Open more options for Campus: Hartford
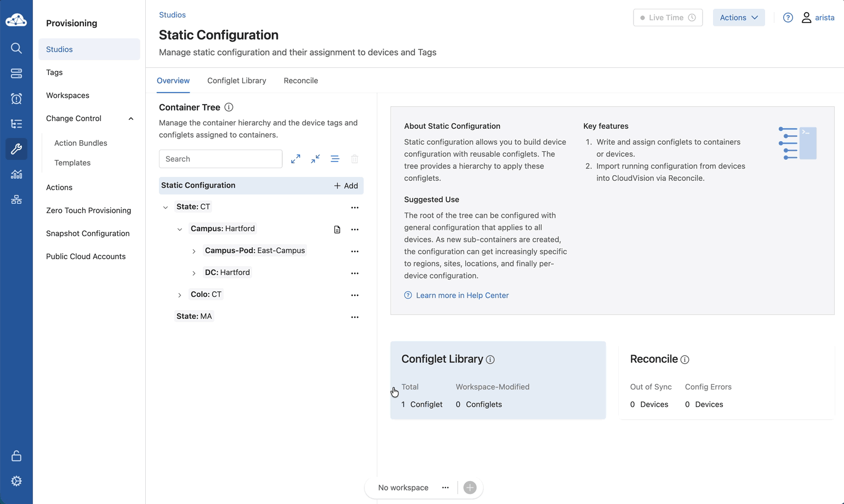Image resolution: width=844 pixels, height=504 pixels. (355, 230)
